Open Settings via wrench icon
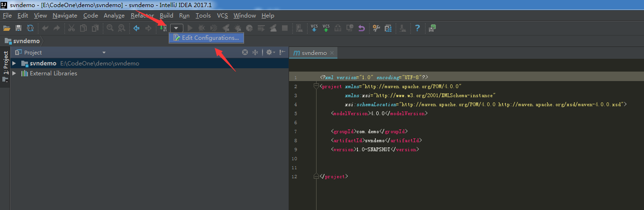Viewport: 644px width, 210px height. pyautogui.click(x=376, y=28)
